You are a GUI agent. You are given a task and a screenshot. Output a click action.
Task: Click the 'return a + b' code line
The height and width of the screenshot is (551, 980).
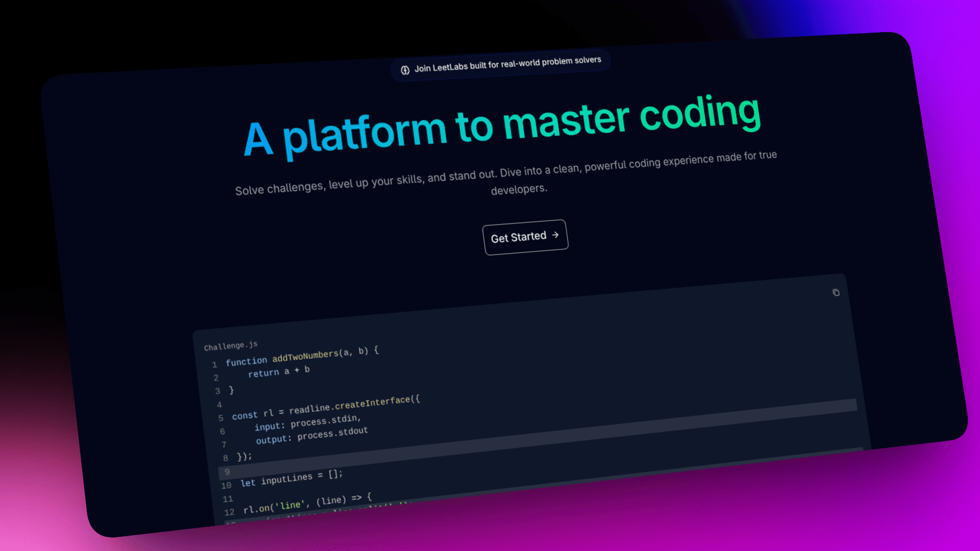click(x=279, y=371)
